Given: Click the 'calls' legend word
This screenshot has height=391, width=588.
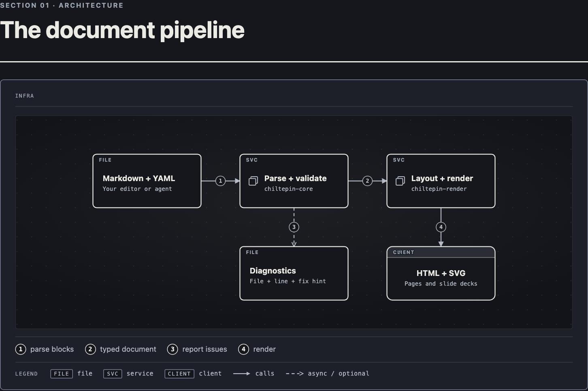Looking at the screenshot, I should pyautogui.click(x=265, y=374).
